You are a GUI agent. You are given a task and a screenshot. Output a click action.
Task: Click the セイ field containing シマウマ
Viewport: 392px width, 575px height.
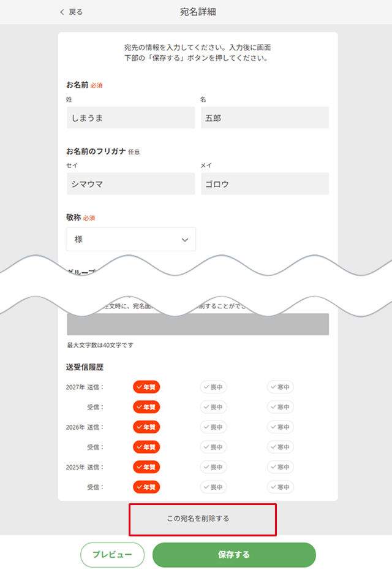pyautogui.click(x=131, y=184)
